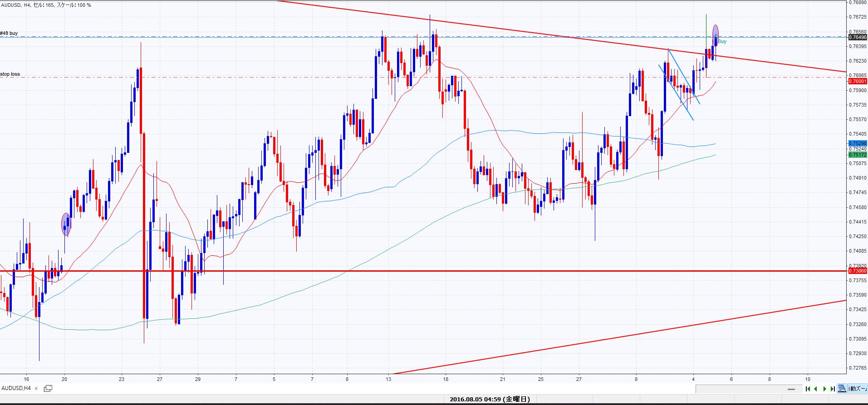Image resolution: width=868 pixels, height=405 pixels.
Task: Step forward using the right green arrow
Action: [x=824, y=389]
